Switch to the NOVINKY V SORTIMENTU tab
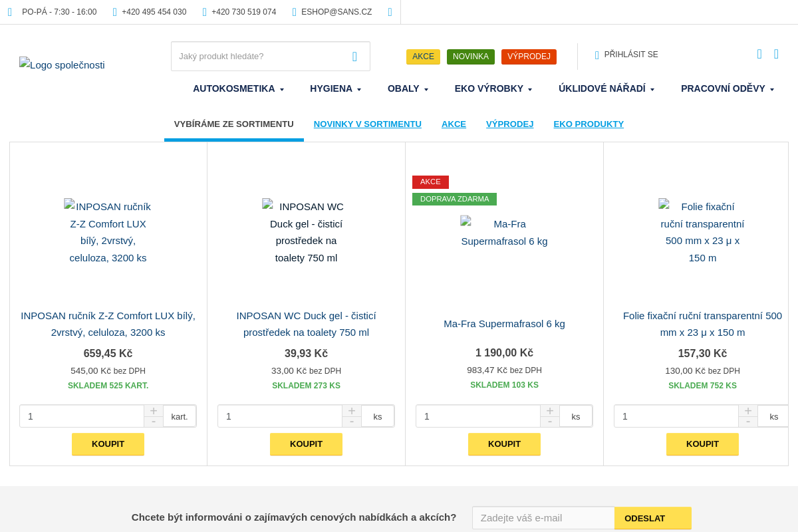The width and height of the screenshot is (798, 532). 368,124
